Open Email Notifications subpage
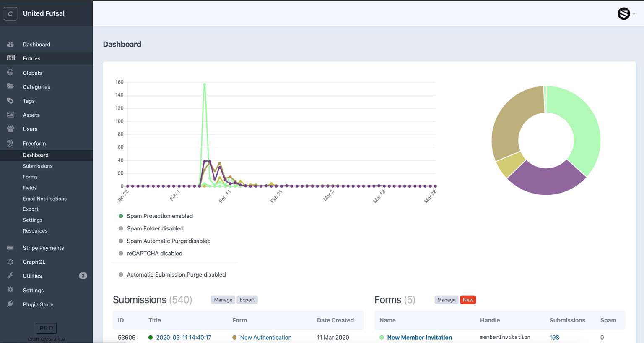The image size is (644, 343). (x=45, y=199)
